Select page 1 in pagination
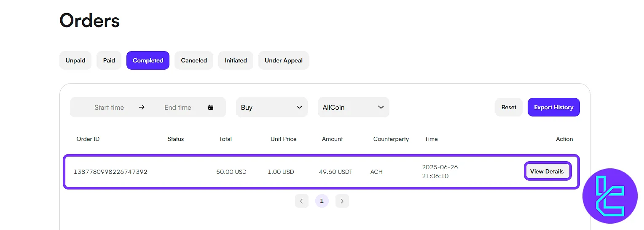This screenshot has width=644, height=230. (322, 201)
